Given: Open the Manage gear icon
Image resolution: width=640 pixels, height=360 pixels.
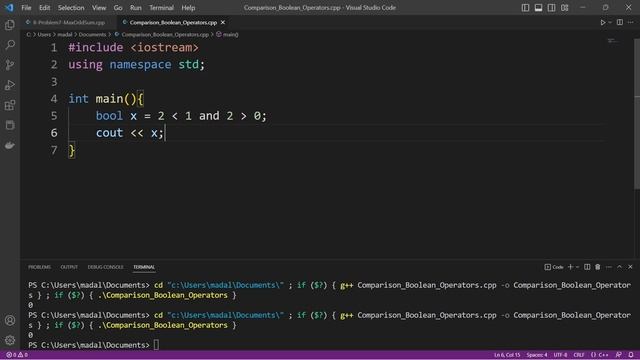Looking at the screenshot, I should coord(10,340).
